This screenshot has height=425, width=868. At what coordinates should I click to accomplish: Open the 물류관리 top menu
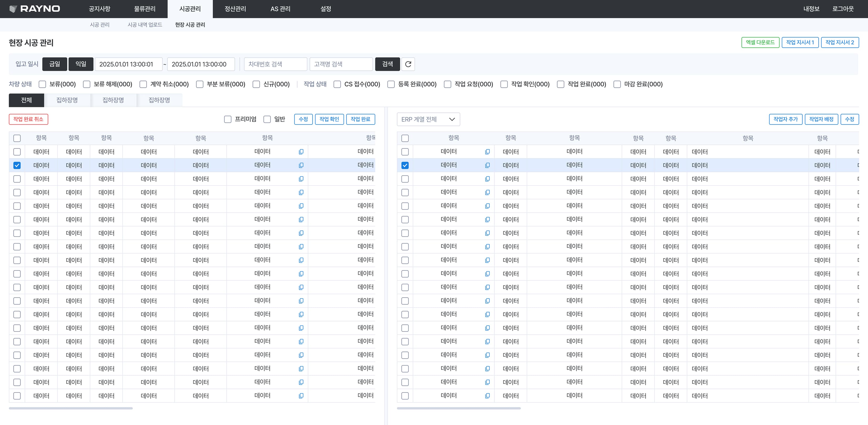pos(145,9)
